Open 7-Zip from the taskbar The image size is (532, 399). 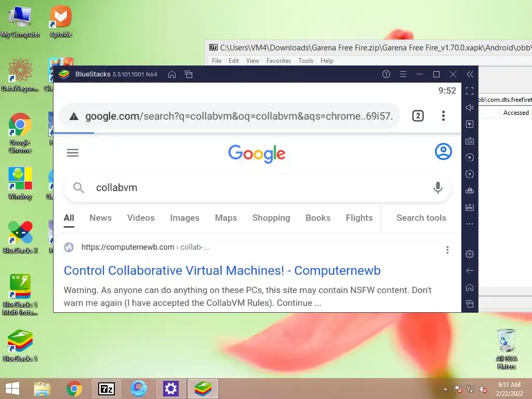(x=106, y=389)
